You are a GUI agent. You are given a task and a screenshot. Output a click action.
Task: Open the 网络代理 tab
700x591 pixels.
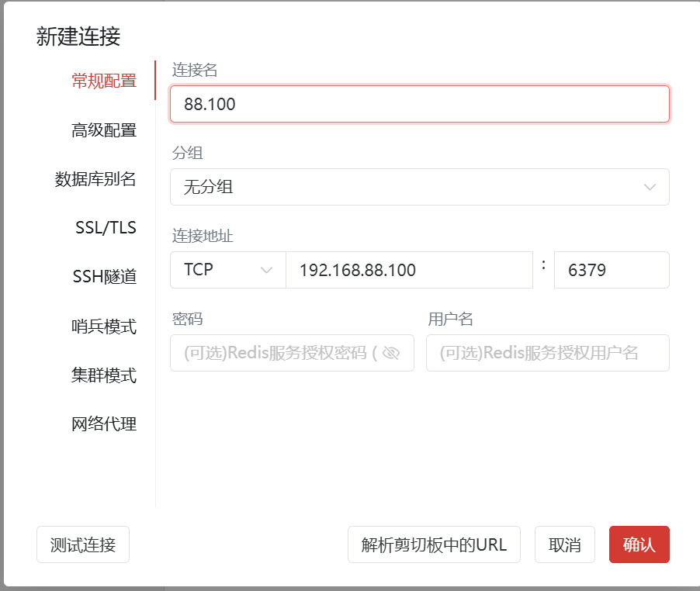coord(104,423)
